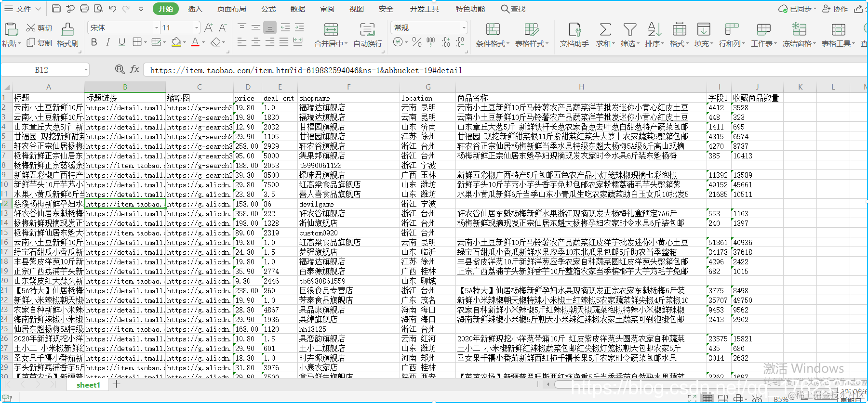Image resolution: width=868 pixels, height=403 pixels.
Task: Click decrease decimal places icon
Action: tap(460, 42)
